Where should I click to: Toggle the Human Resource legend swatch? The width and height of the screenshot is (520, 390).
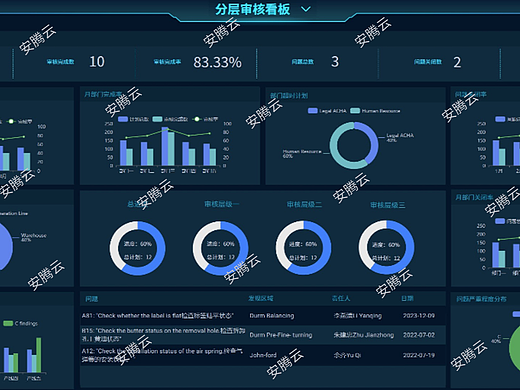tap(355, 111)
